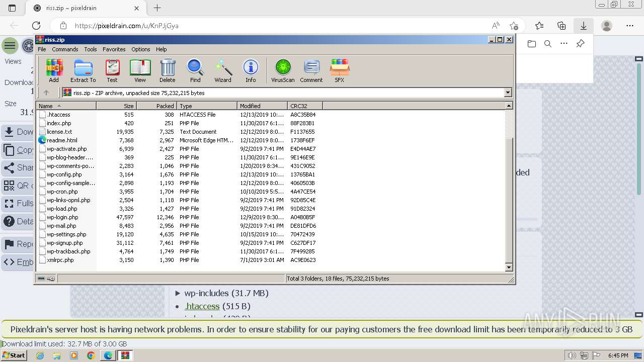Viewport: 644px width, 362px height.
Task: Open a new browser tab
Action: [x=157, y=8]
